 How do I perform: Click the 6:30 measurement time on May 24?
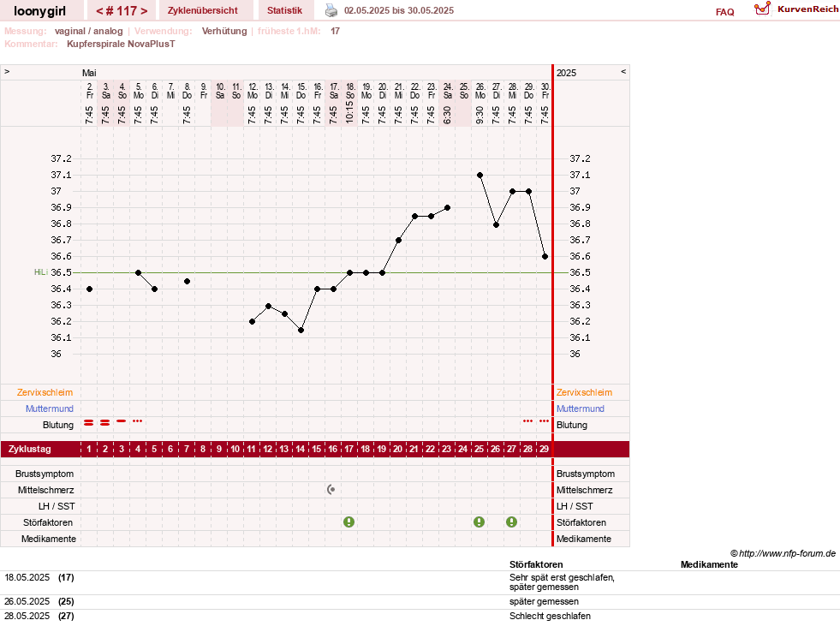pos(447,115)
